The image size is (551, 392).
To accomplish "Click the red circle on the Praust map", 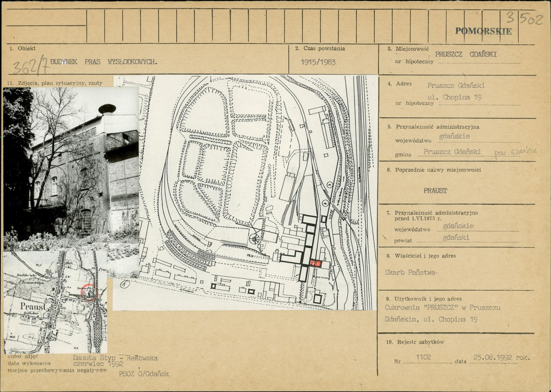I will pyautogui.click(x=90, y=292).
